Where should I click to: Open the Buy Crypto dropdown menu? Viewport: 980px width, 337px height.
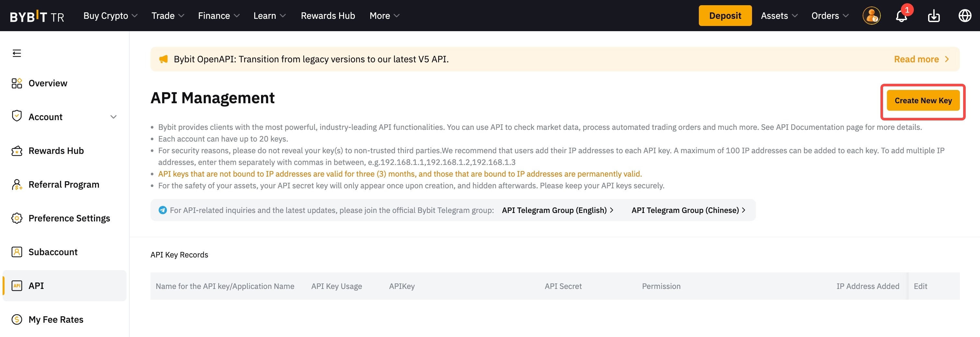[x=110, y=16]
